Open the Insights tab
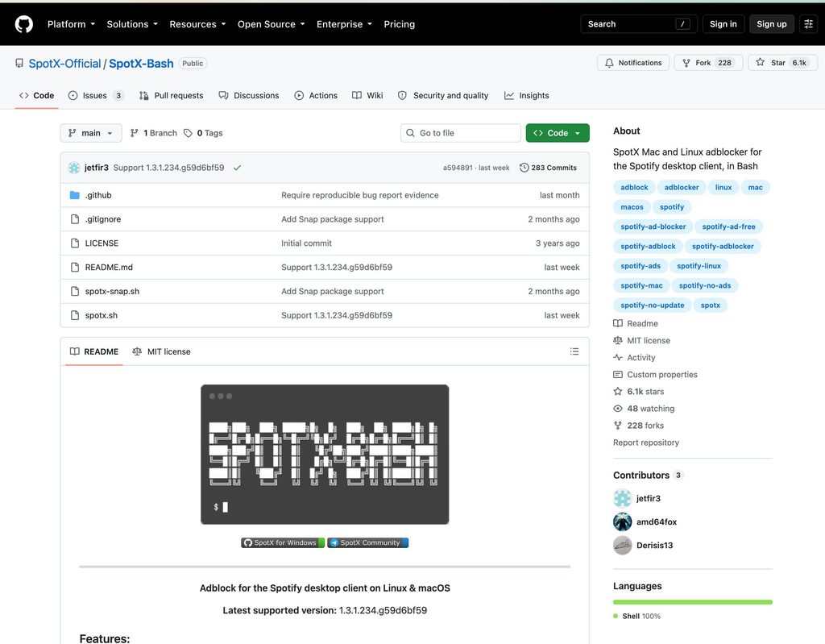The image size is (825, 644). point(527,95)
